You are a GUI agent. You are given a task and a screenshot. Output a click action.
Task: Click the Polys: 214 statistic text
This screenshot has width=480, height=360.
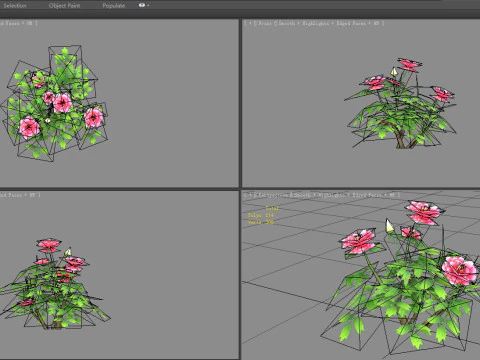point(261,215)
